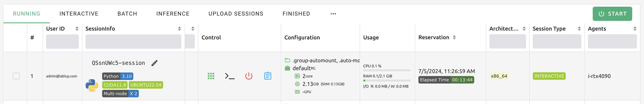
Task: Switch to the INTERACTIVE tab
Action: 79,14
